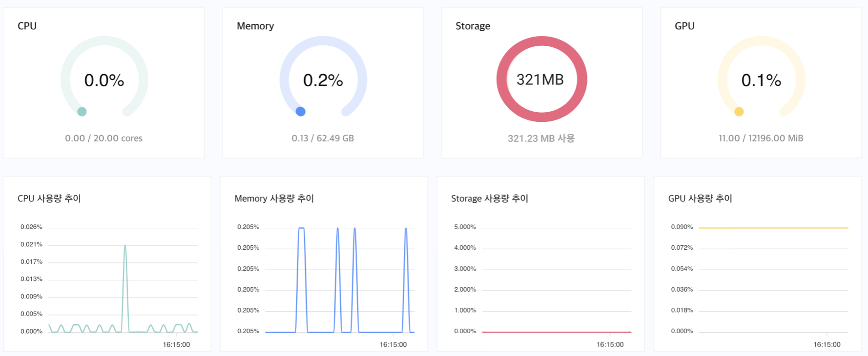Click the '321.23 MB 사용' storage label
The width and height of the screenshot is (868, 356).
pyautogui.click(x=541, y=138)
